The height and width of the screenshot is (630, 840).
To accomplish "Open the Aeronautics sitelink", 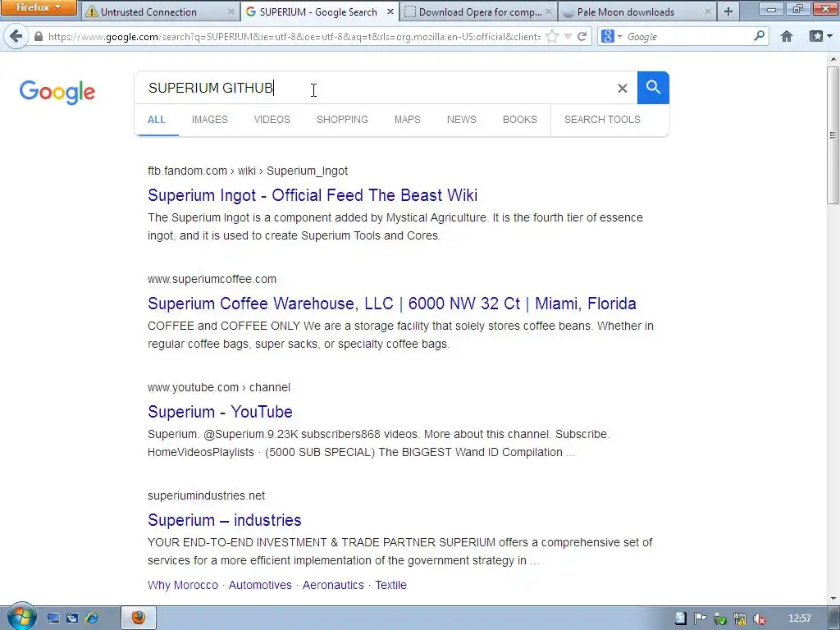I will point(333,585).
